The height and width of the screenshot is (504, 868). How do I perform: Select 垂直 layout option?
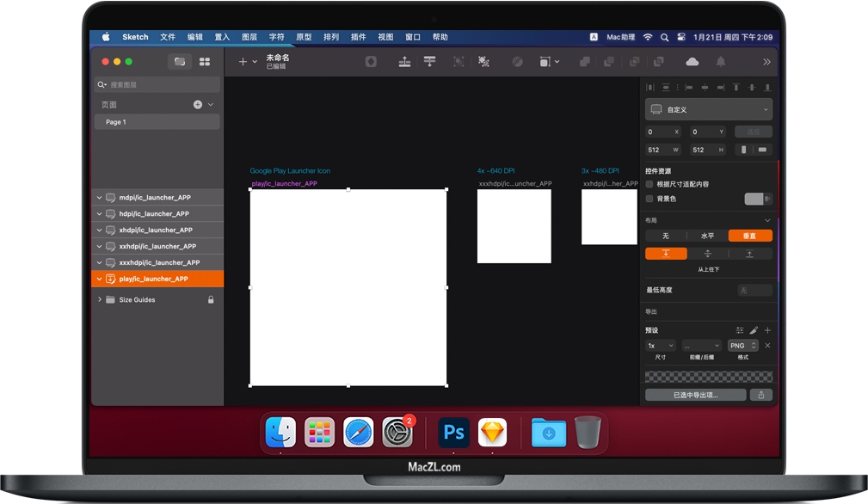tap(750, 236)
